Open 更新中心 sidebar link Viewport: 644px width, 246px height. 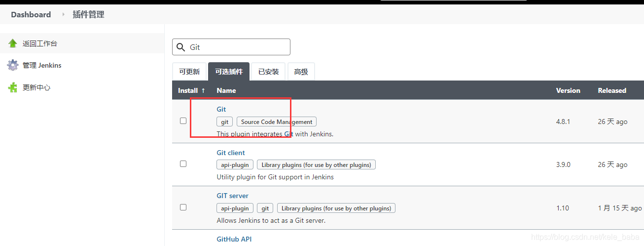coord(36,87)
